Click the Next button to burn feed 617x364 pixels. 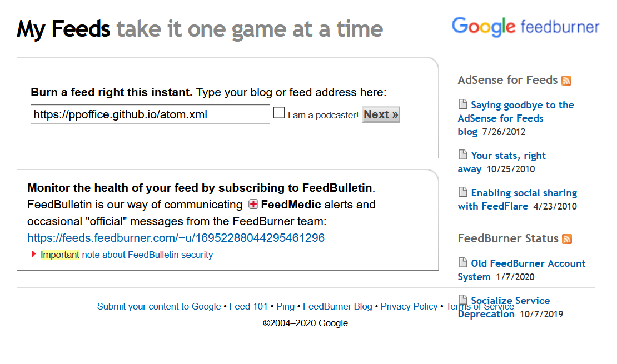coord(381,114)
